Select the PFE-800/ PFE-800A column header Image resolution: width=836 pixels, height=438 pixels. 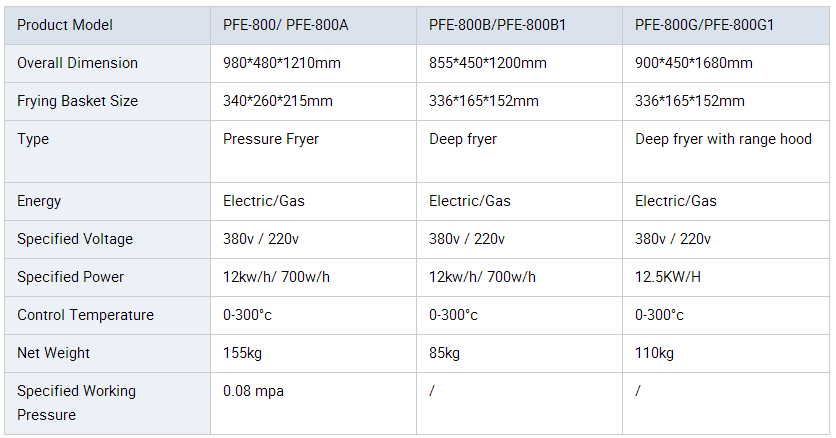tap(285, 25)
